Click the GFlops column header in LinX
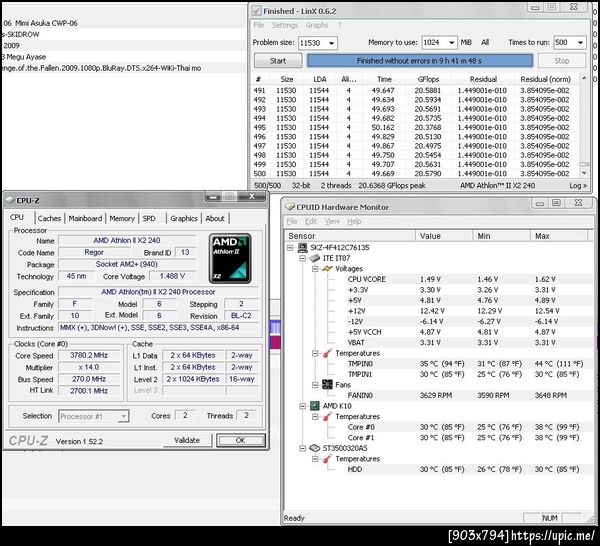This screenshot has width=600, height=546. (428, 79)
